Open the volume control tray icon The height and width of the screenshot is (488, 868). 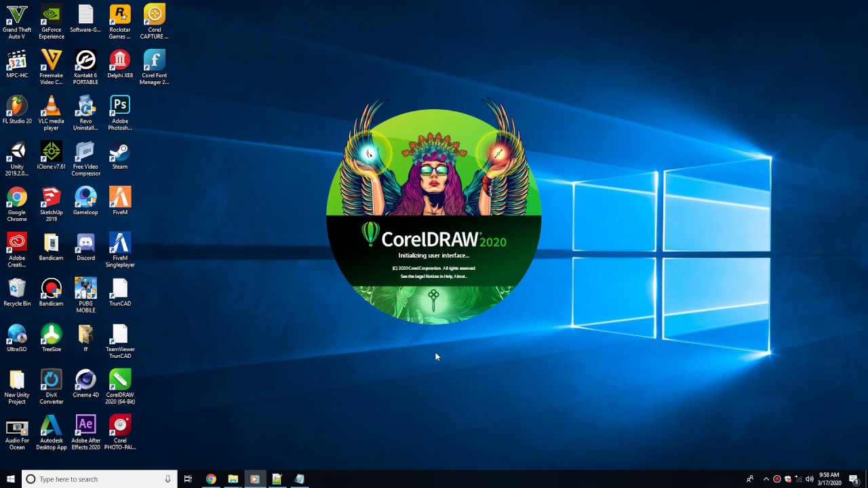[x=809, y=479]
